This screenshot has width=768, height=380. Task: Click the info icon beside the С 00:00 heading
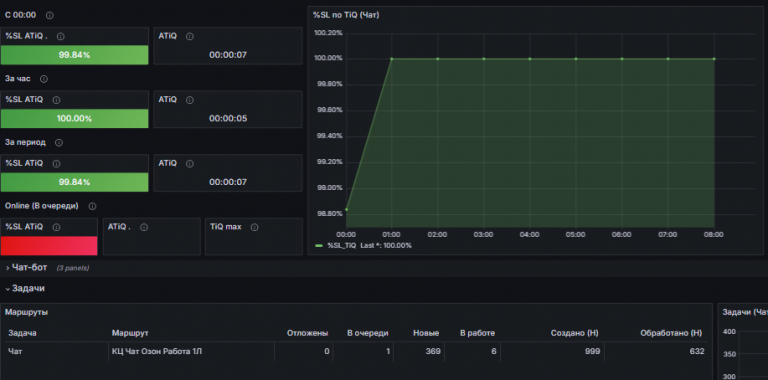pos(49,15)
